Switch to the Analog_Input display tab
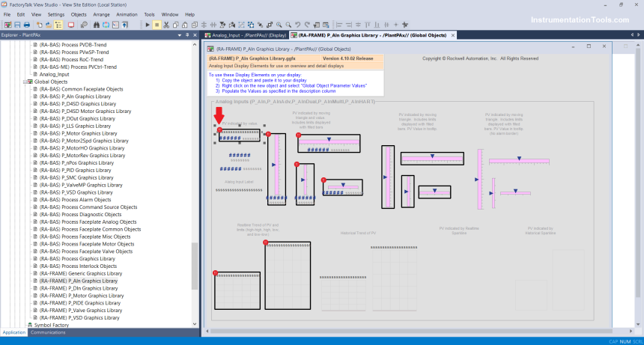This screenshot has width=644, height=345. pyautogui.click(x=246, y=35)
